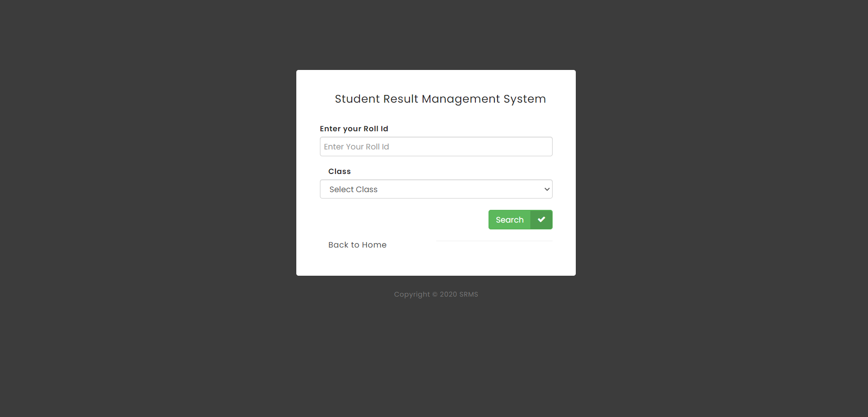Image resolution: width=868 pixels, height=417 pixels.
Task: Click the Search button
Action: pyautogui.click(x=509, y=219)
